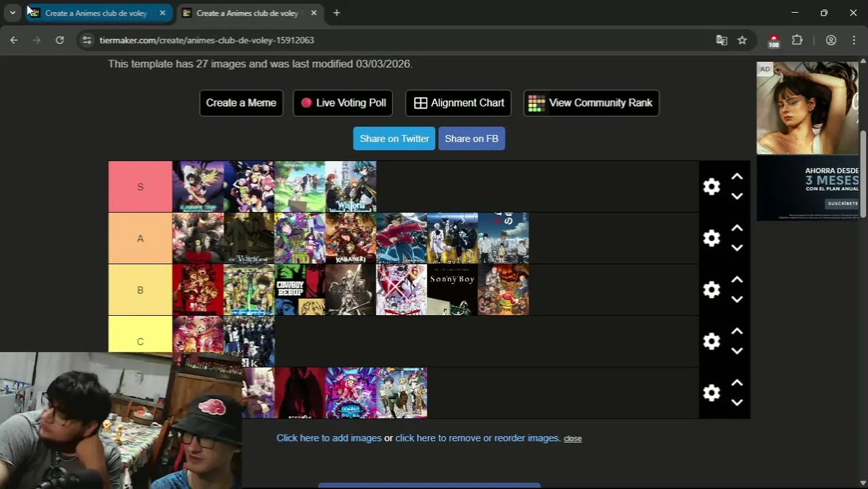This screenshot has height=489, width=868.
Task: View Community Rank
Action: point(592,103)
